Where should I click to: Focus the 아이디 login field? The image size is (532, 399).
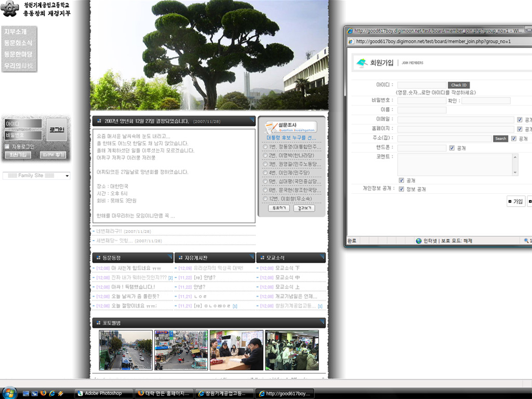click(23, 124)
